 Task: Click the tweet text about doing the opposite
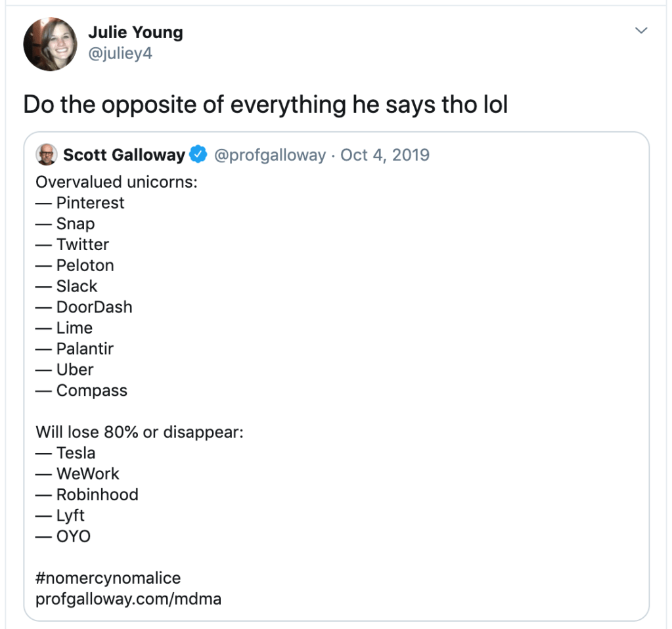point(265,104)
